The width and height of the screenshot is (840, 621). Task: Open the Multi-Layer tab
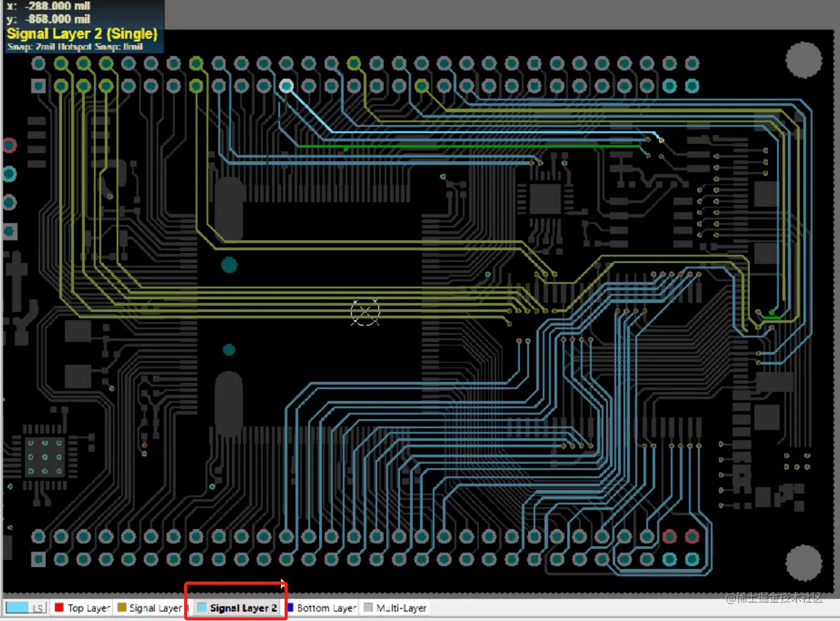[x=395, y=608]
